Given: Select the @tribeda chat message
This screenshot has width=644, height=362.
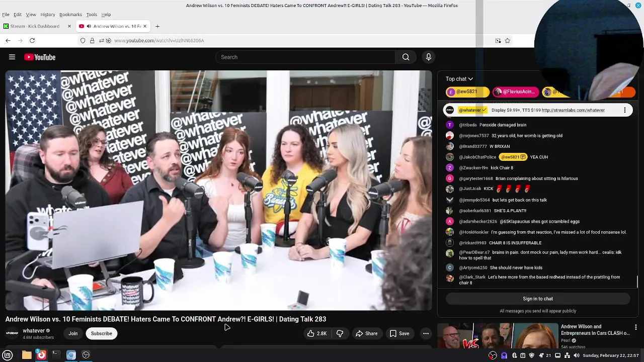Looking at the screenshot, I should [537, 125].
